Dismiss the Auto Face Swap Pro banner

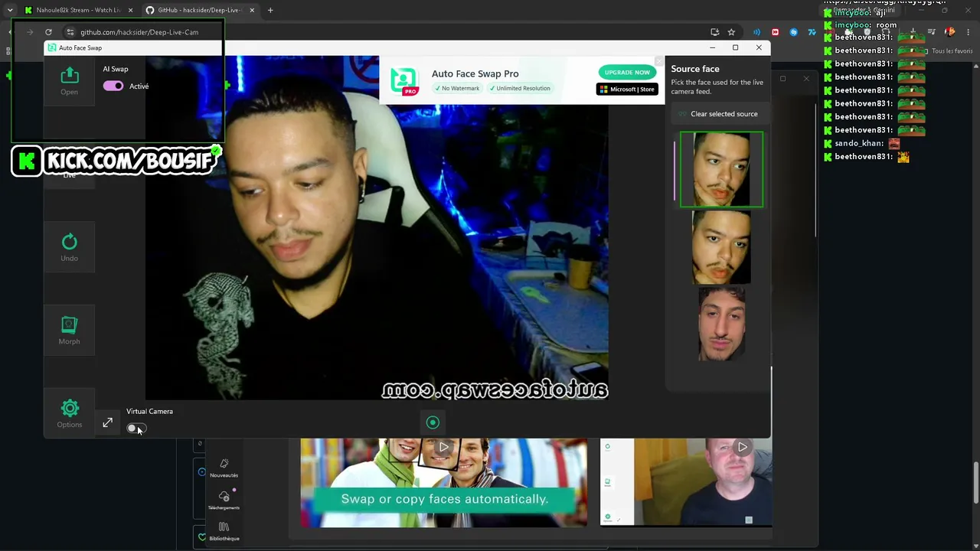pos(658,61)
